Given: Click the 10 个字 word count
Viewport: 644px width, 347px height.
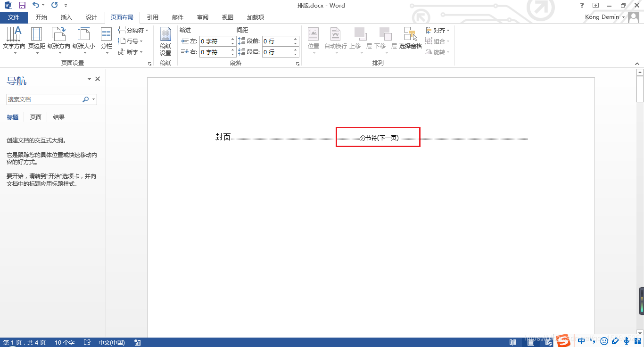Looking at the screenshot, I should point(65,342).
